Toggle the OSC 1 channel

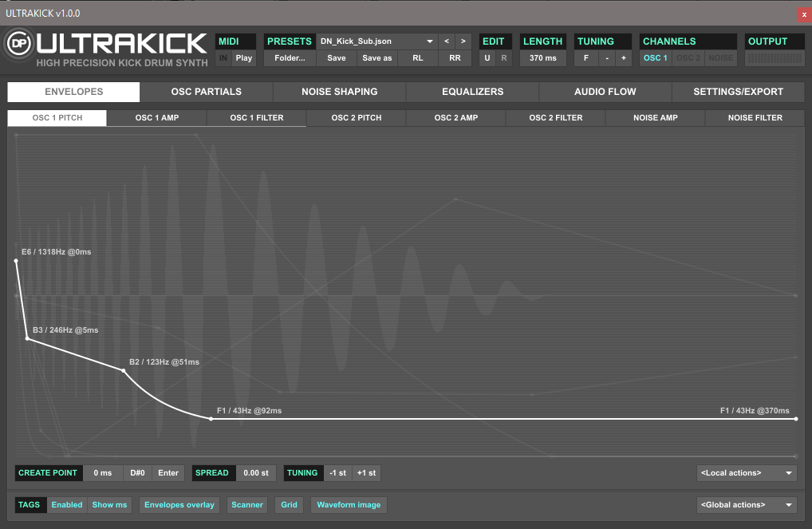(x=655, y=58)
